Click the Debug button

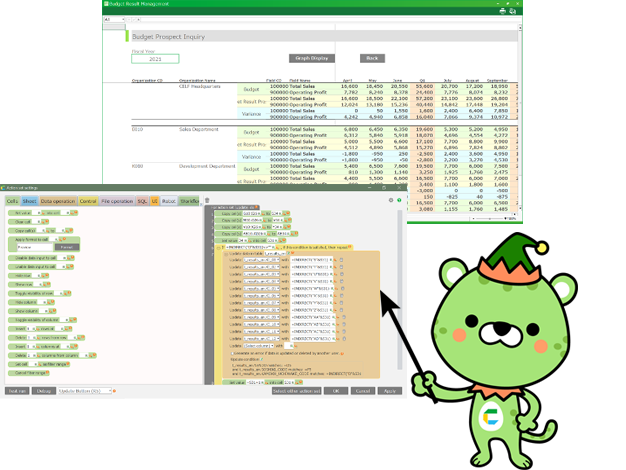click(44, 391)
